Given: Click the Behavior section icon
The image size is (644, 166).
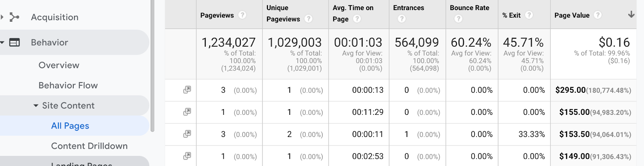Looking at the screenshot, I should coord(14,42).
